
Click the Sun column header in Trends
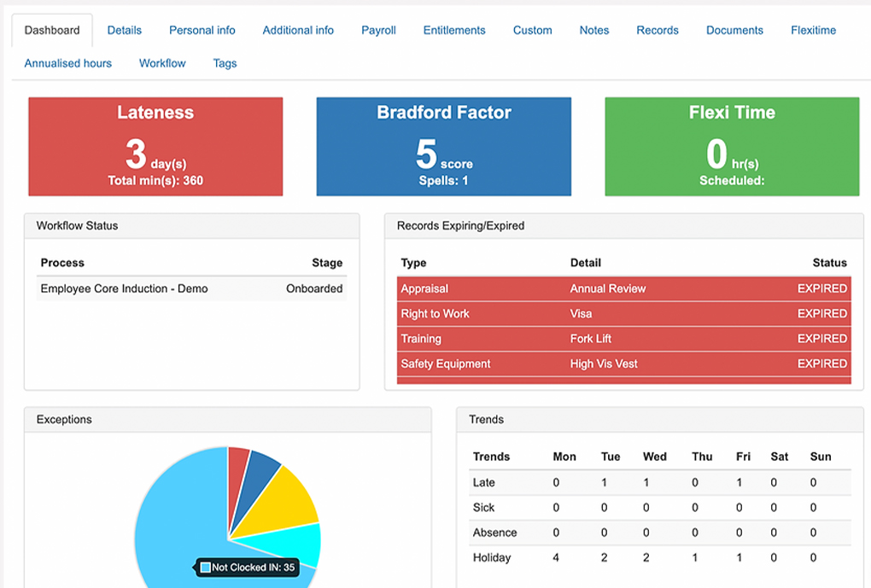pyautogui.click(x=821, y=457)
